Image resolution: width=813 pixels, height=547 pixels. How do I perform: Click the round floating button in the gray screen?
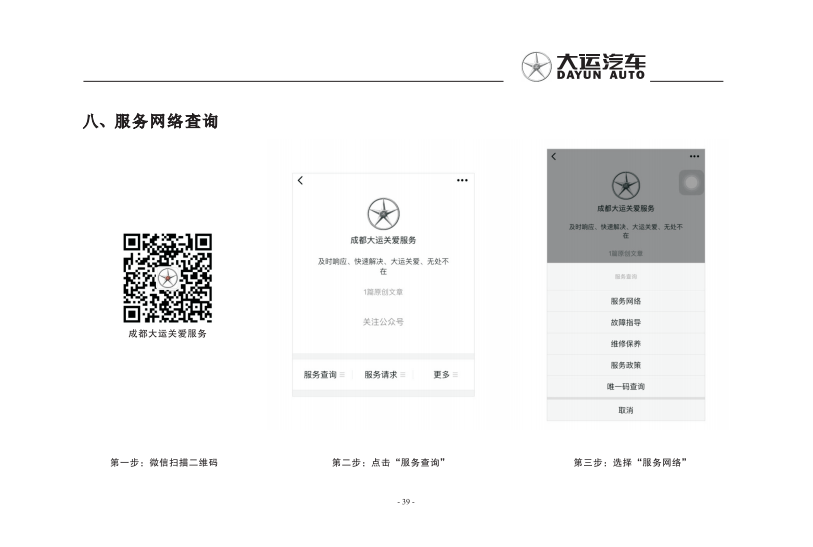tap(691, 183)
